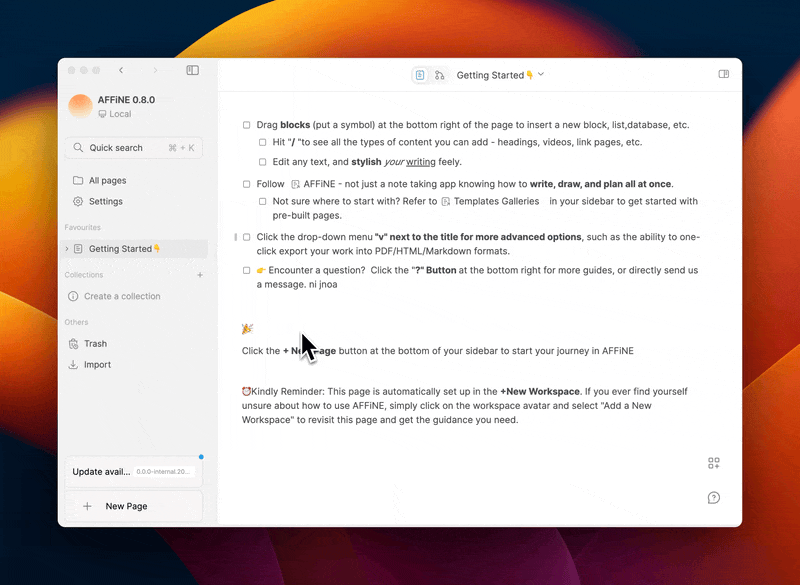
Task: Check the 'Hit "/" to see' checkbox
Action: click(x=262, y=142)
